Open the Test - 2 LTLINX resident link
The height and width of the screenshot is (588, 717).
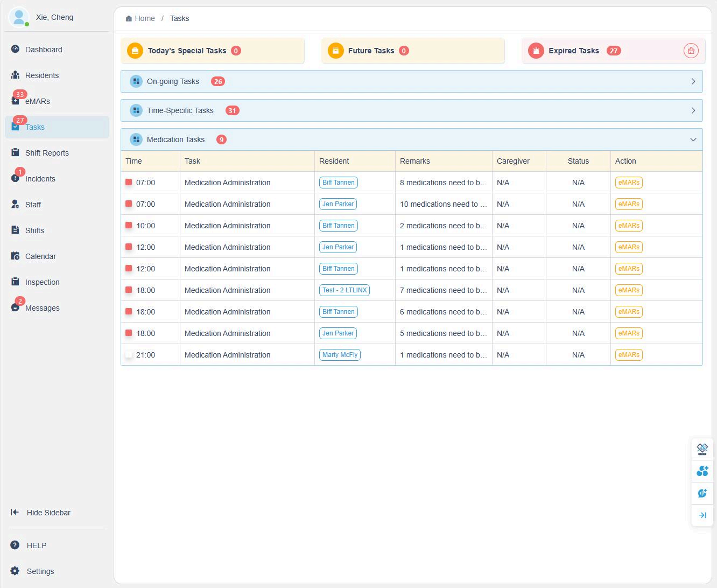pos(345,290)
